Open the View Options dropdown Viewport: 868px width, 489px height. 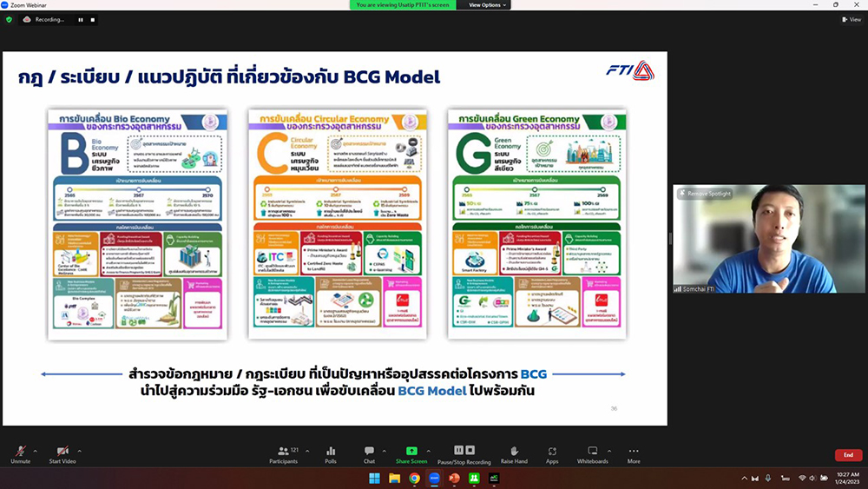[x=486, y=5]
